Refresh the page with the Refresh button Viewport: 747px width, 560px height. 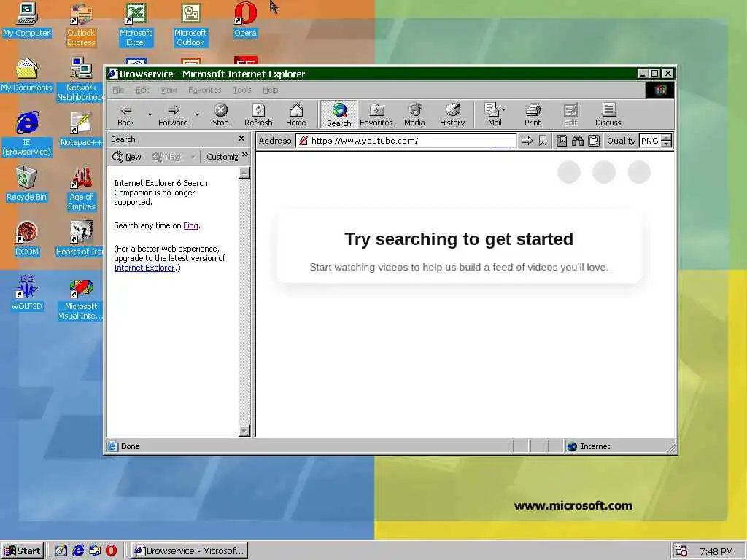[x=258, y=114]
